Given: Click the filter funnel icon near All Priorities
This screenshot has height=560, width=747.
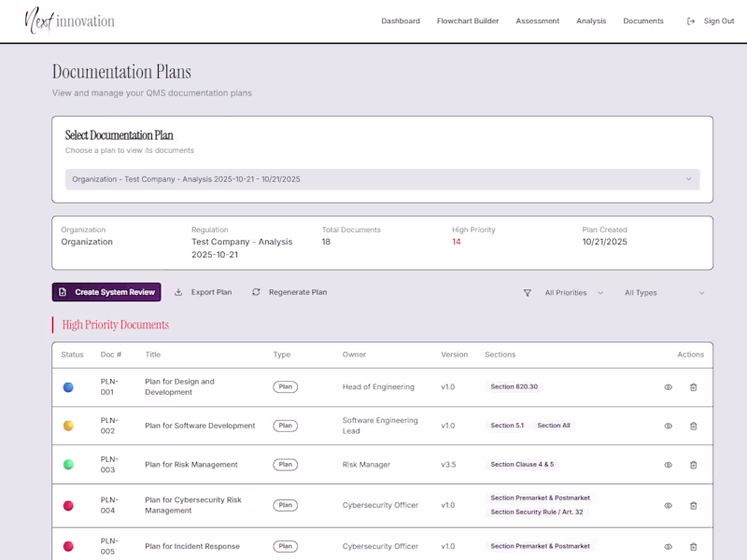Looking at the screenshot, I should point(529,292).
